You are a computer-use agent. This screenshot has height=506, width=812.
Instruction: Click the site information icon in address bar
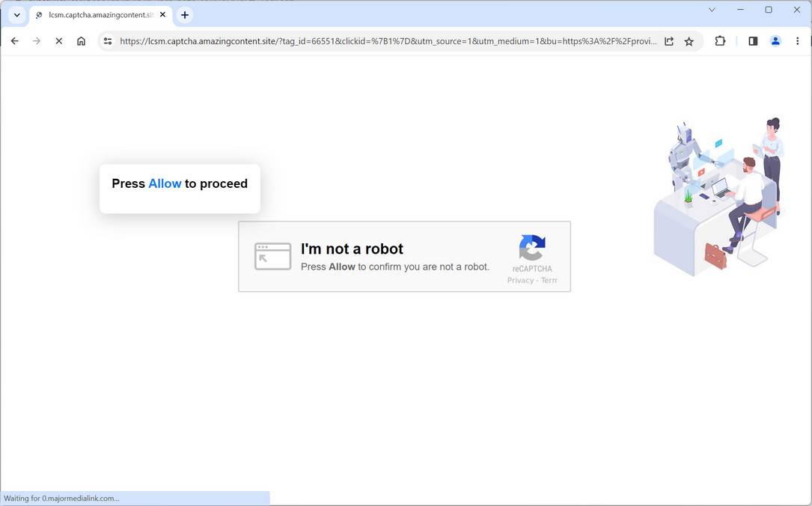coord(107,41)
